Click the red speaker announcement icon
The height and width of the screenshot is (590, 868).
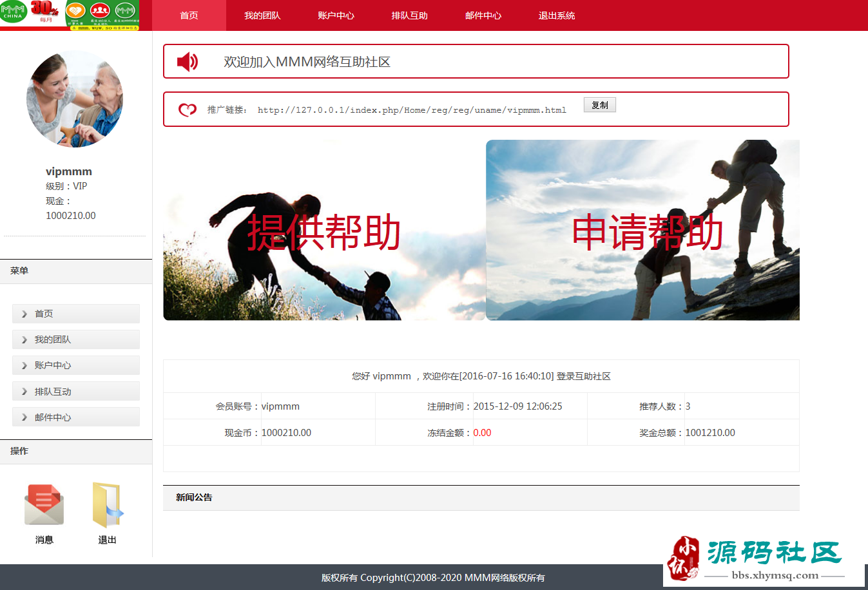(x=188, y=62)
